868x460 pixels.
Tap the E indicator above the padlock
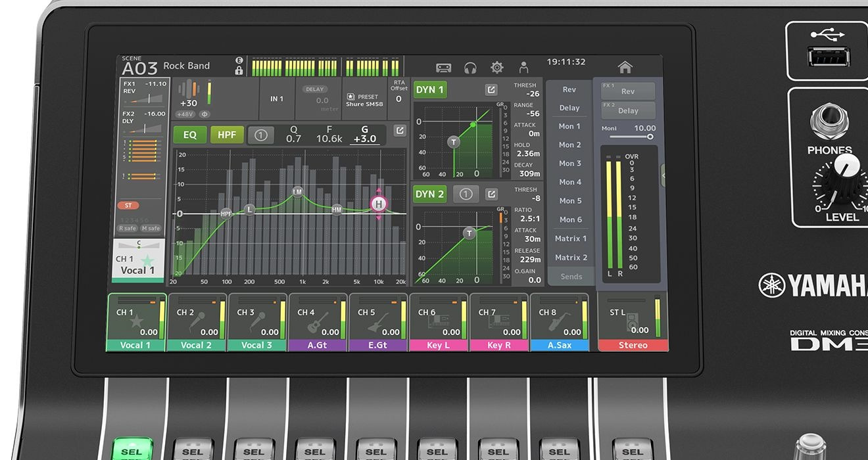239,60
